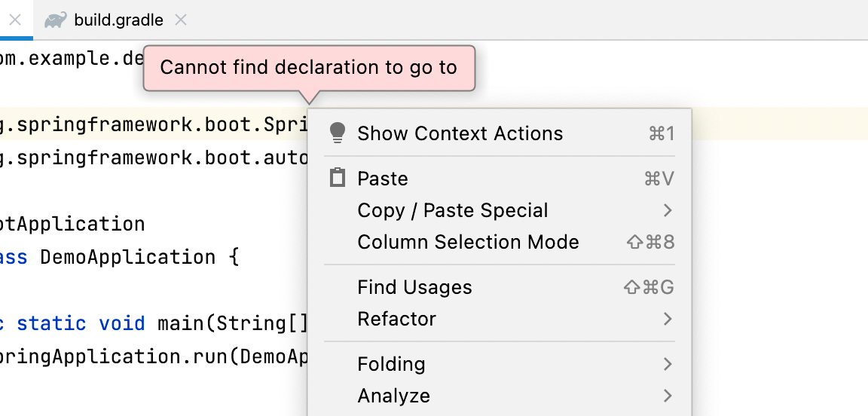This screenshot has height=416, width=868.
Task: Close the build.gradle editor tab
Action: (181, 20)
